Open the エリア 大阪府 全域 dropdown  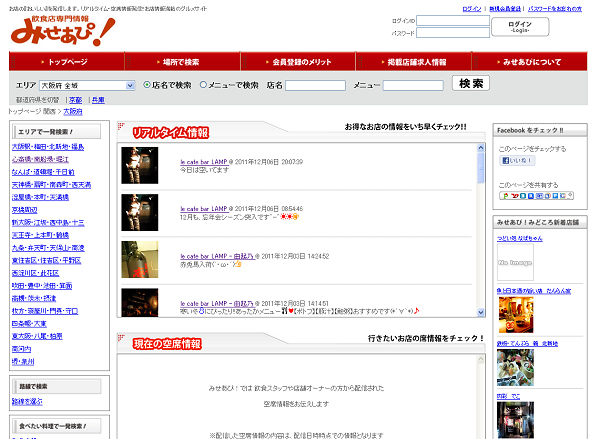(87, 85)
